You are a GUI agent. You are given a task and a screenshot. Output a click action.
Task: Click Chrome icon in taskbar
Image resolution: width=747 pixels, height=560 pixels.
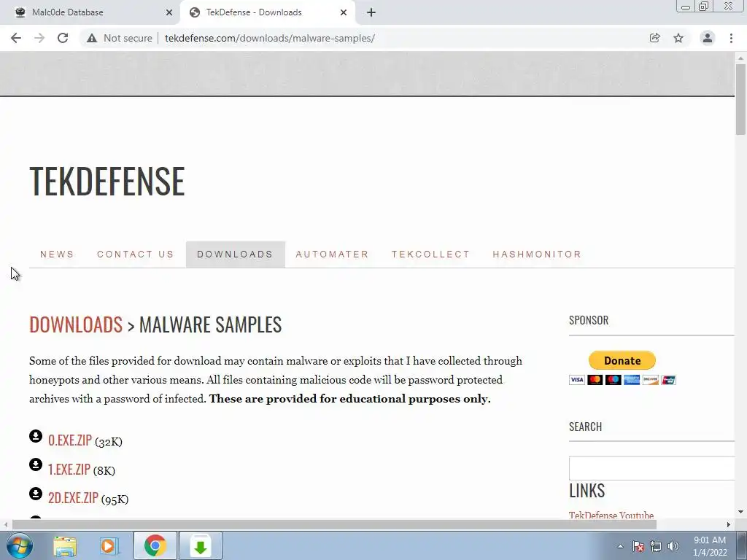[155, 545]
